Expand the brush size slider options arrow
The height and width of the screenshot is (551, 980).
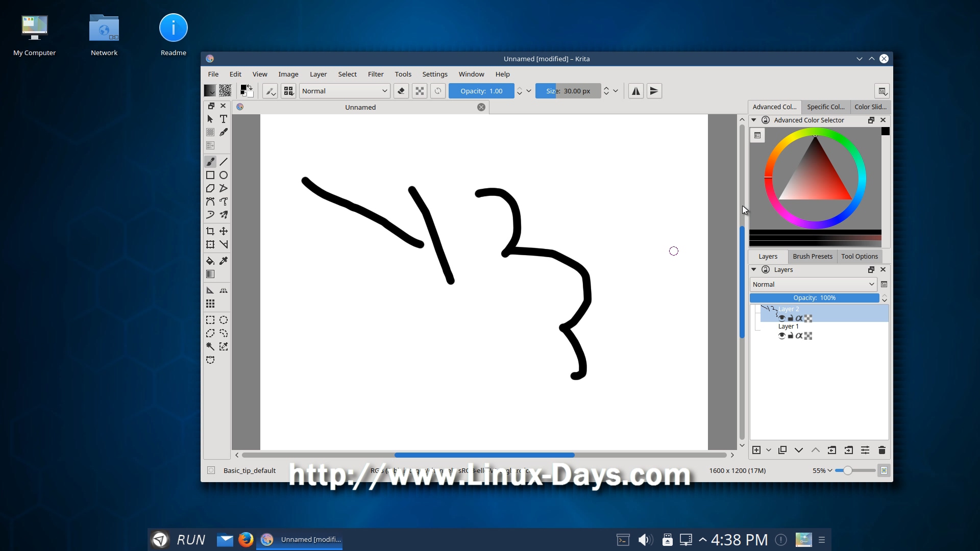616,91
